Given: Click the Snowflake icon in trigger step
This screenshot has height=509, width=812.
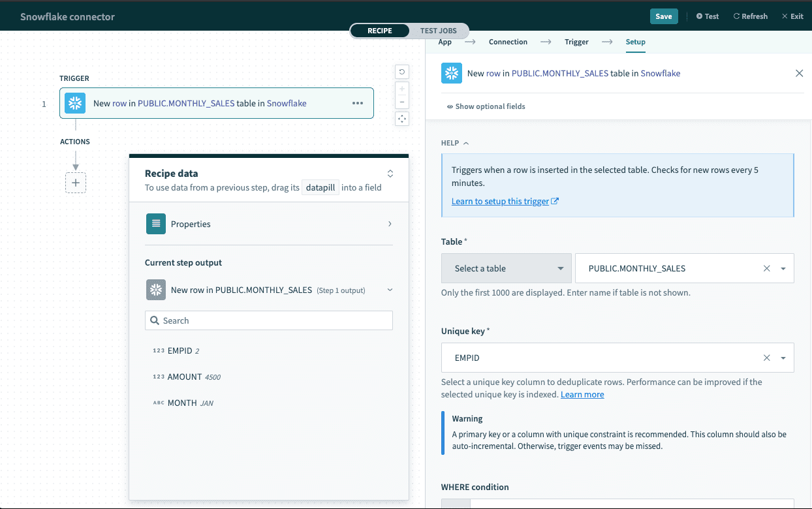Looking at the screenshot, I should pos(76,103).
